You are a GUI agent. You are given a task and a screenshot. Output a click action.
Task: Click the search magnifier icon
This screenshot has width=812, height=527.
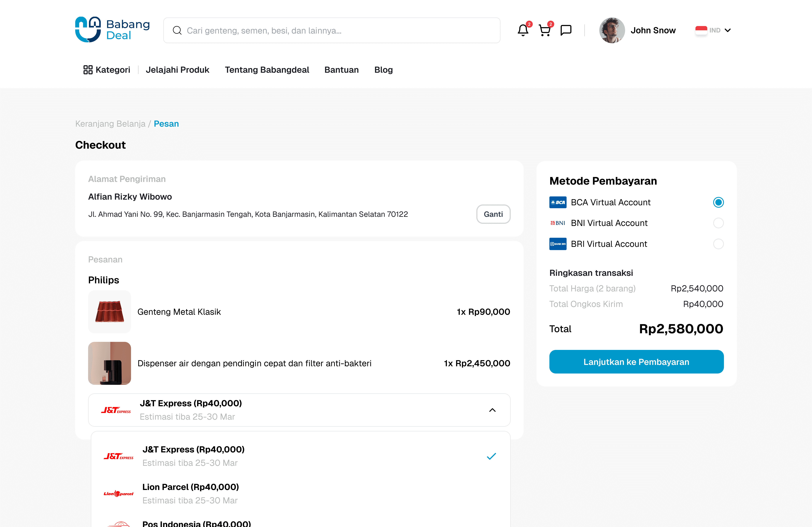[177, 30]
